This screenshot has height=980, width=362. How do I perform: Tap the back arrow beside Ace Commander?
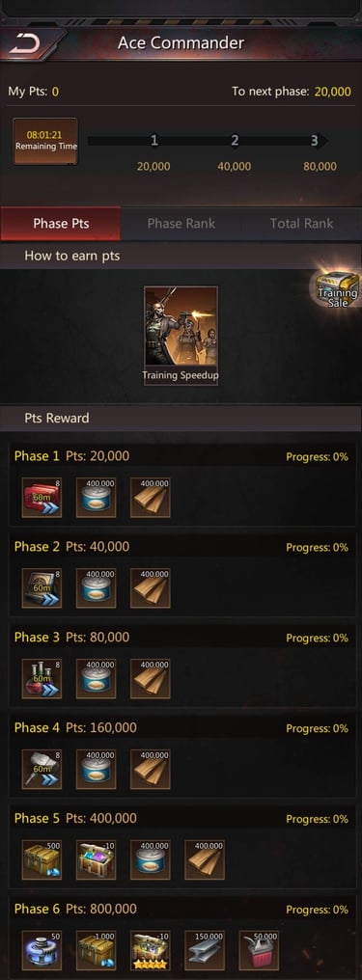pos(25,43)
